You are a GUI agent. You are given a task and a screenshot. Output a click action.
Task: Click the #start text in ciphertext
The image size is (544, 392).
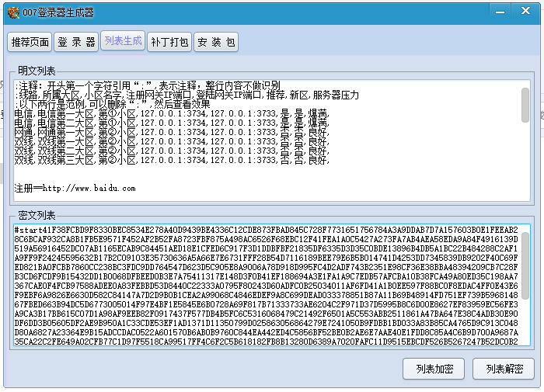tap(30, 230)
